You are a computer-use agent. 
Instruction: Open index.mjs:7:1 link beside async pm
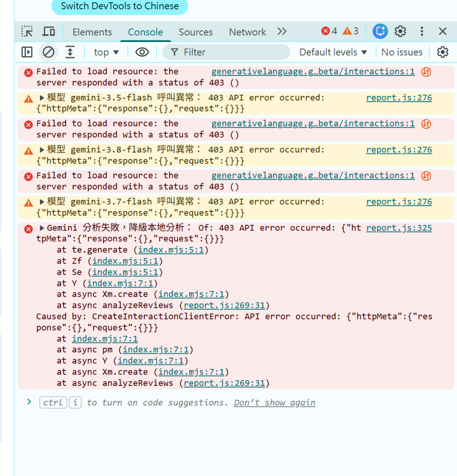click(x=155, y=350)
